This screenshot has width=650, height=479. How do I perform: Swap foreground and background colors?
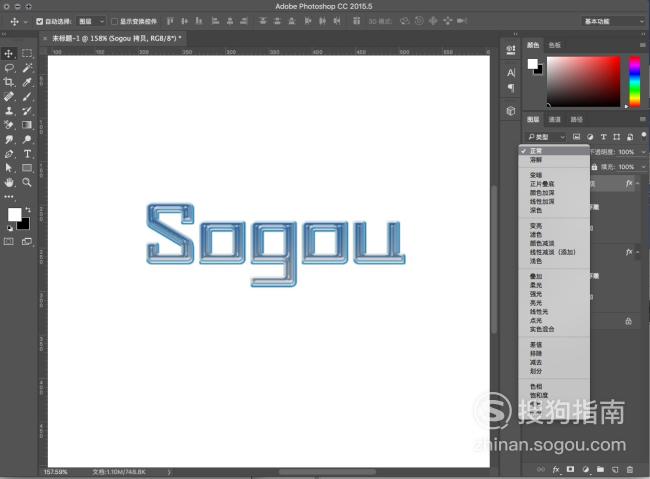click(x=28, y=209)
